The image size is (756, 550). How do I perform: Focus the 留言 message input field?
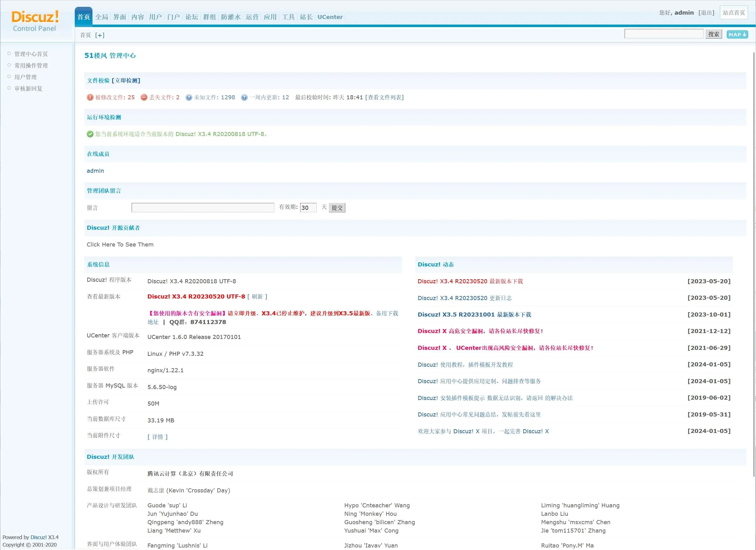pos(203,208)
